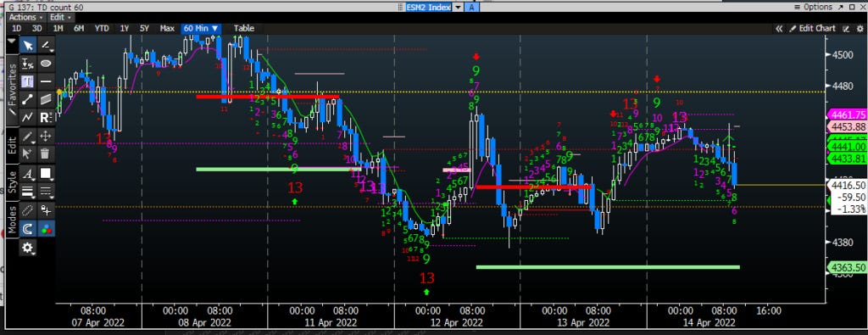Choose the segment line with endpoints tool
868x335 pixels.
[x=28, y=100]
